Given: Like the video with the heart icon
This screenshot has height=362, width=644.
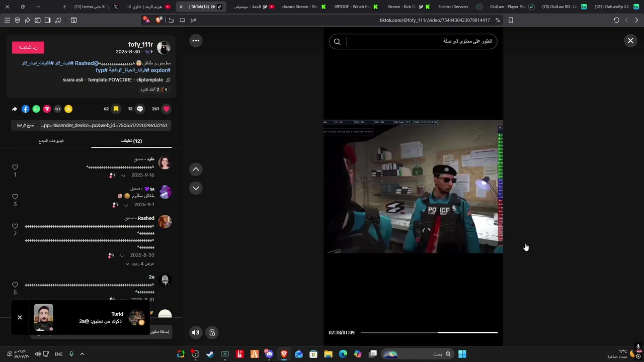Looking at the screenshot, I should point(167,109).
